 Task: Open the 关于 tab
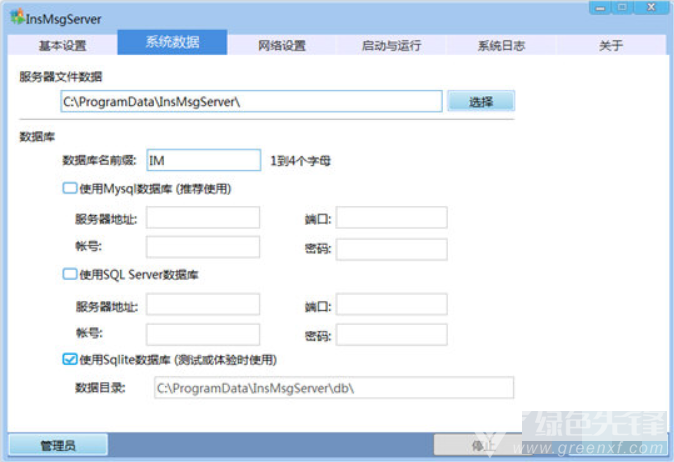click(x=610, y=45)
